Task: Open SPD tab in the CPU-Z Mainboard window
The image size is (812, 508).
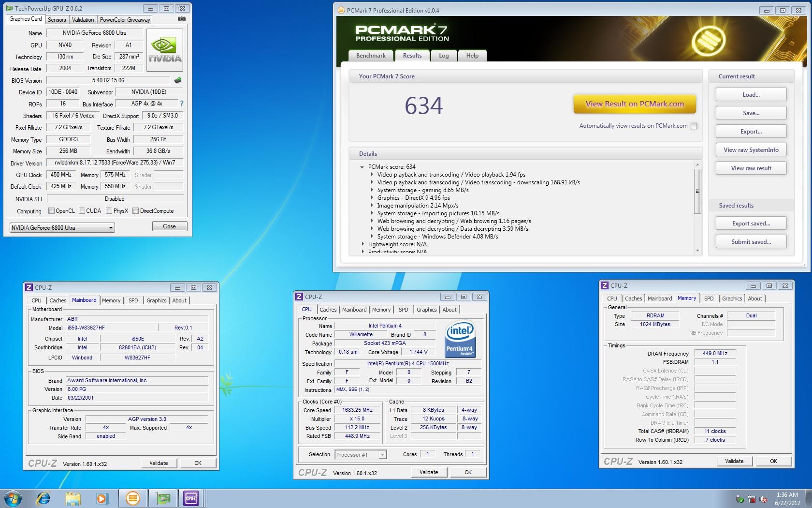Action: (x=133, y=300)
